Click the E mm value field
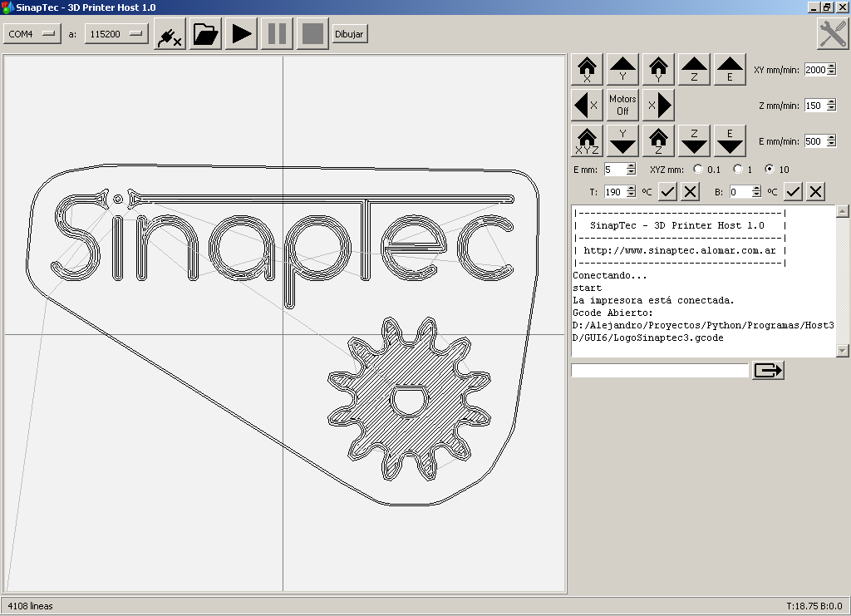The image size is (851, 616). pyautogui.click(x=615, y=170)
